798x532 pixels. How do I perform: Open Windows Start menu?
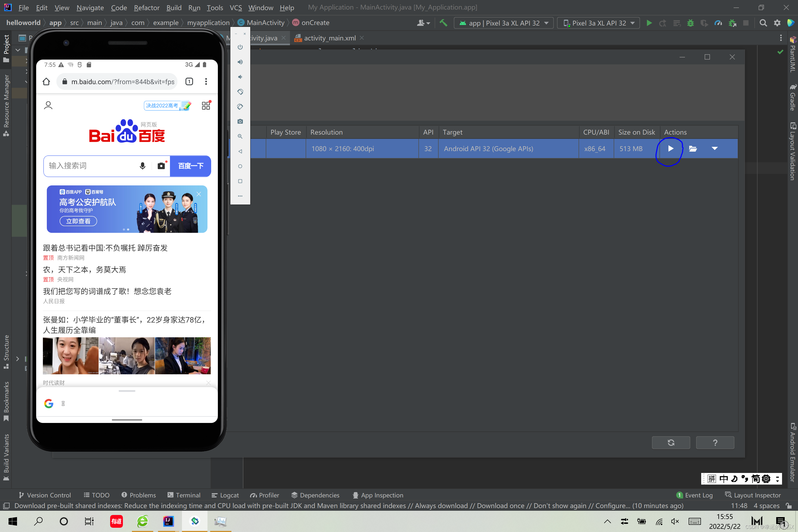coord(13,521)
